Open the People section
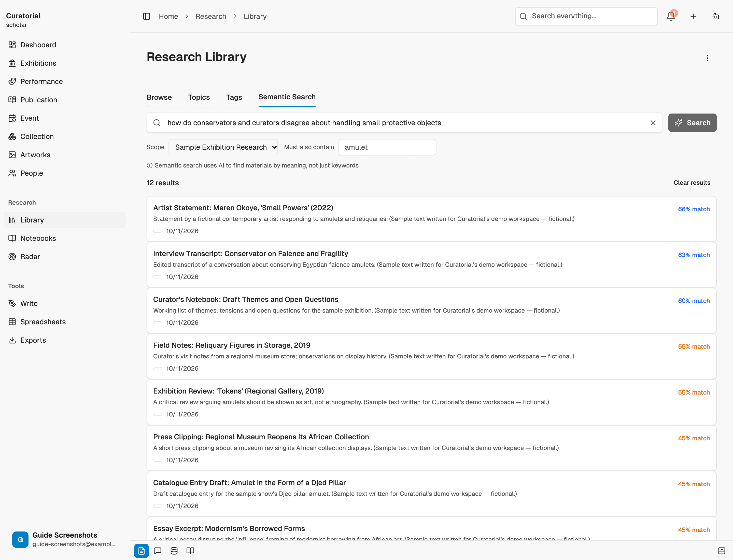Screen dimensions: 733x560 65,173
